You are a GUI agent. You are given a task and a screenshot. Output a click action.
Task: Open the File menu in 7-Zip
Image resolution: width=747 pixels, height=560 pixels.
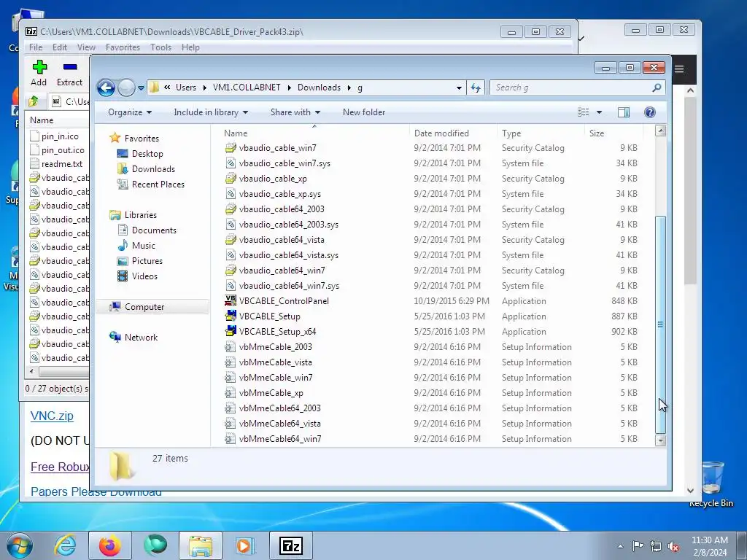pos(36,47)
